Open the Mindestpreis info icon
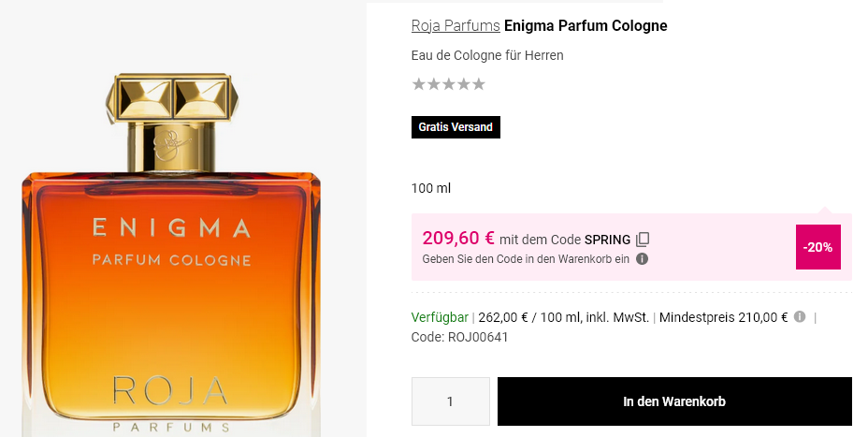 (x=800, y=317)
